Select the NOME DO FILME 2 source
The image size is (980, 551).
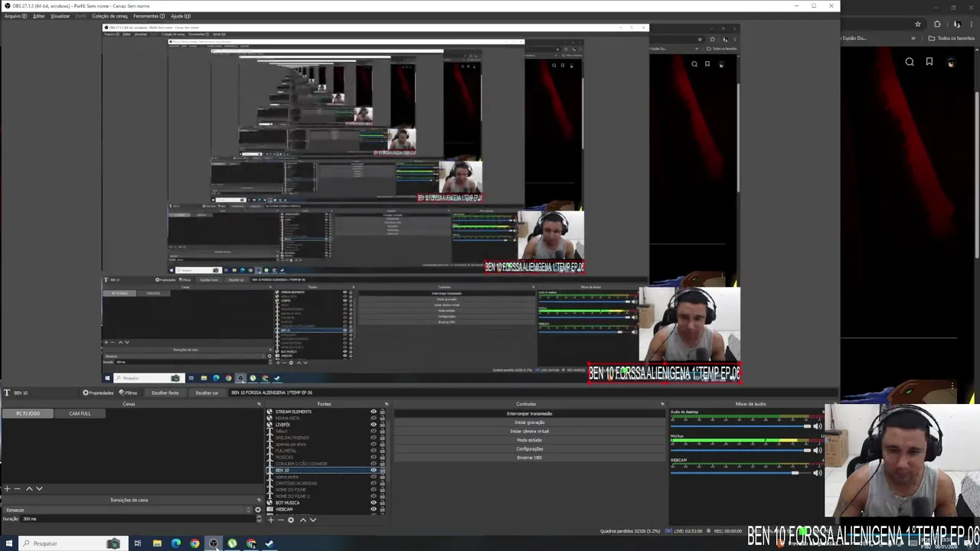click(325, 496)
